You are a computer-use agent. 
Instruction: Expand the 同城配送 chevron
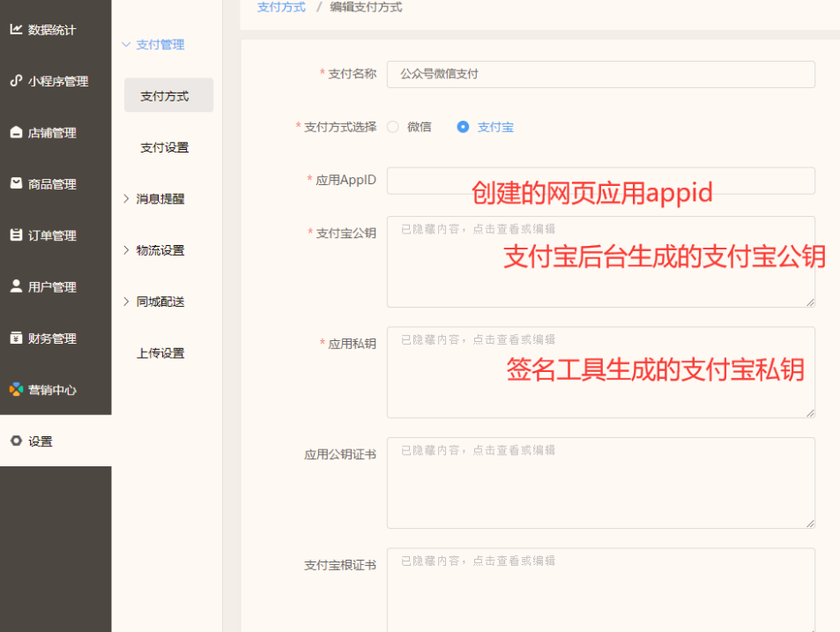126,301
